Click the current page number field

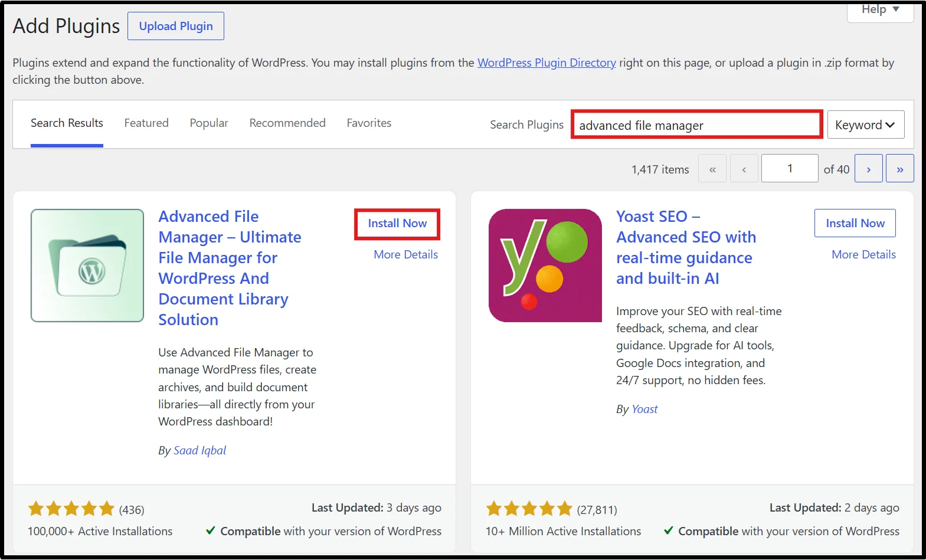(x=790, y=169)
